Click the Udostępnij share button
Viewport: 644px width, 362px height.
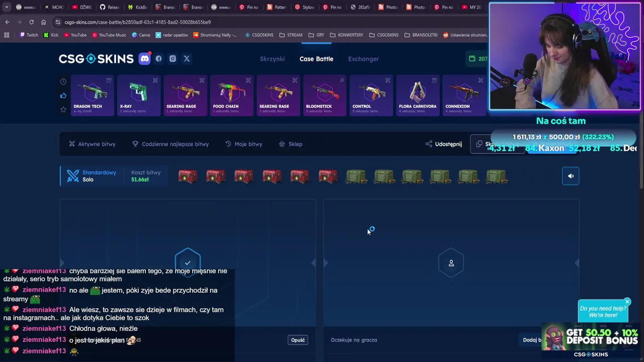click(444, 144)
